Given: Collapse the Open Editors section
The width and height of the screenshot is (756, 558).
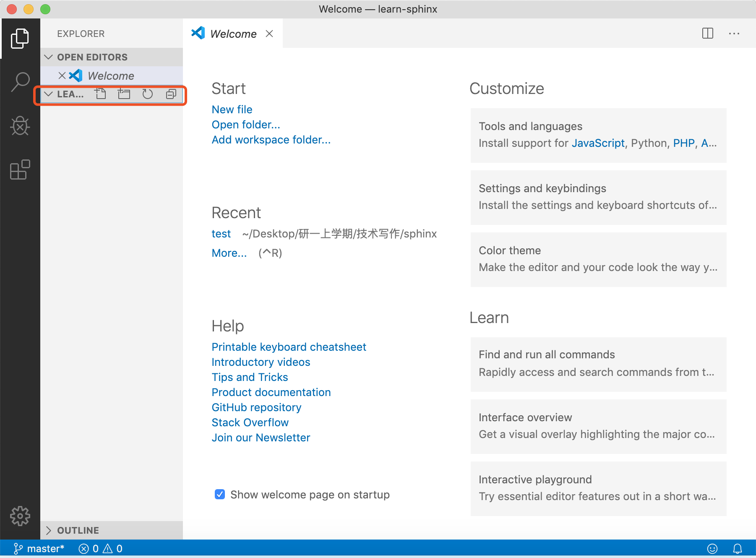Looking at the screenshot, I should click(x=49, y=57).
